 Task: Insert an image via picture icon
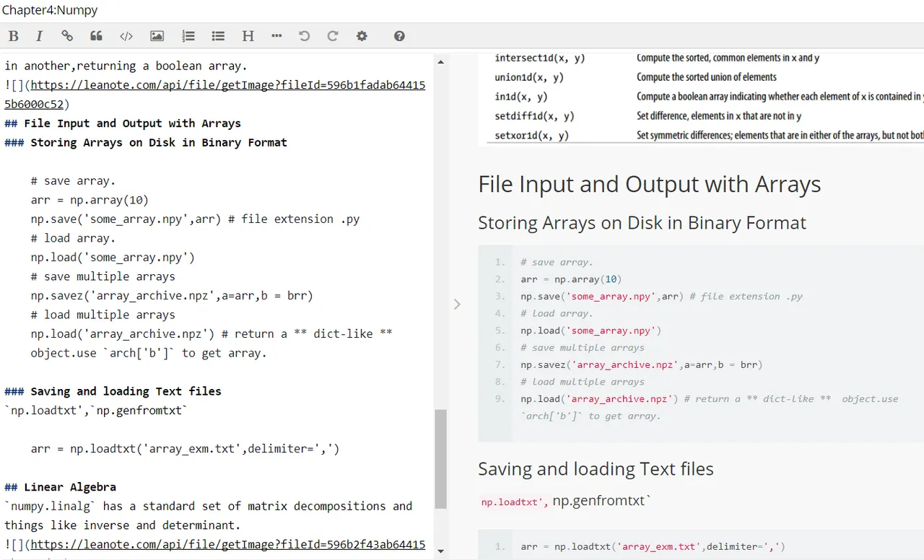pyautogui.click(x=157, y=36)
